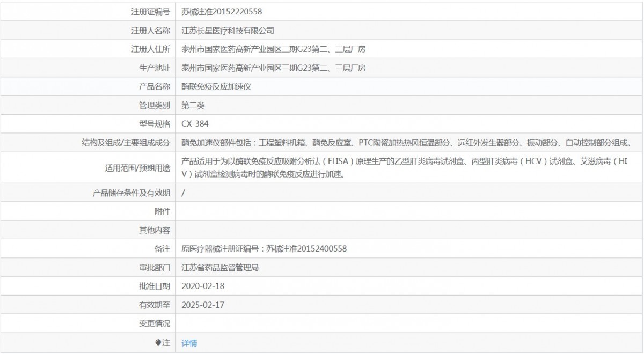Click the 审批部门 label
644x354 pixels.
(x=155, y=267)
